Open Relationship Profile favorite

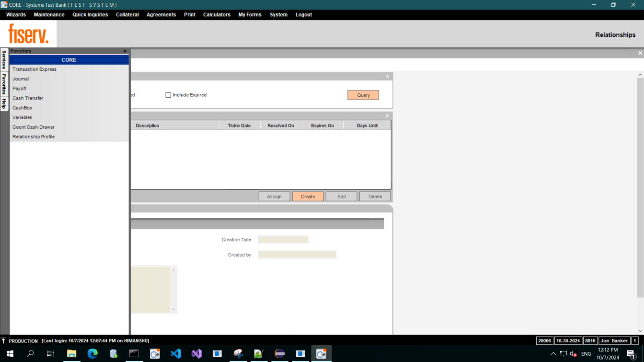[x=69, y=136]
